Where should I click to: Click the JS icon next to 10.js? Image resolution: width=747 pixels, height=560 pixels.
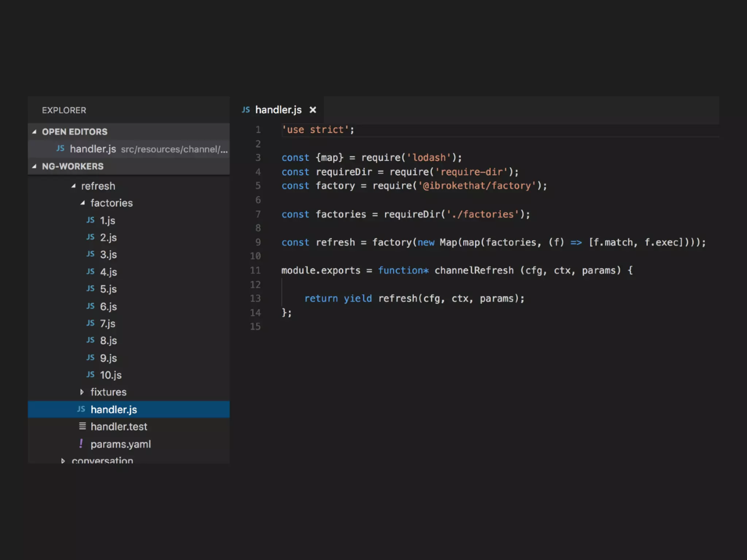coord(90,375)
